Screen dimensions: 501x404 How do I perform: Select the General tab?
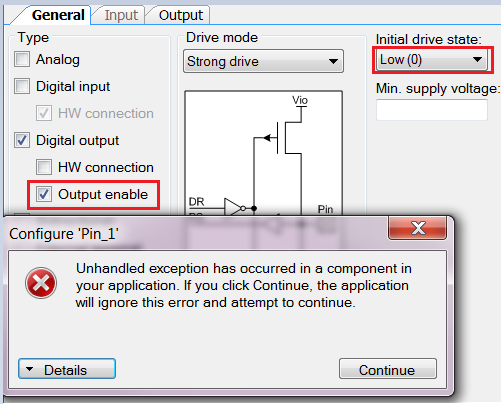(x=57, y=15)
